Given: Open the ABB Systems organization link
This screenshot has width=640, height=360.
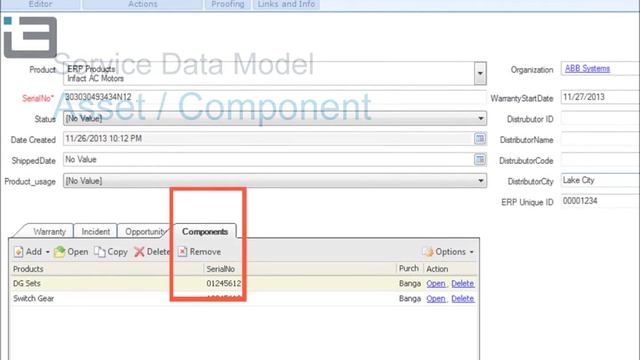Looking at the screenshot, I should [x=587, y=69].
